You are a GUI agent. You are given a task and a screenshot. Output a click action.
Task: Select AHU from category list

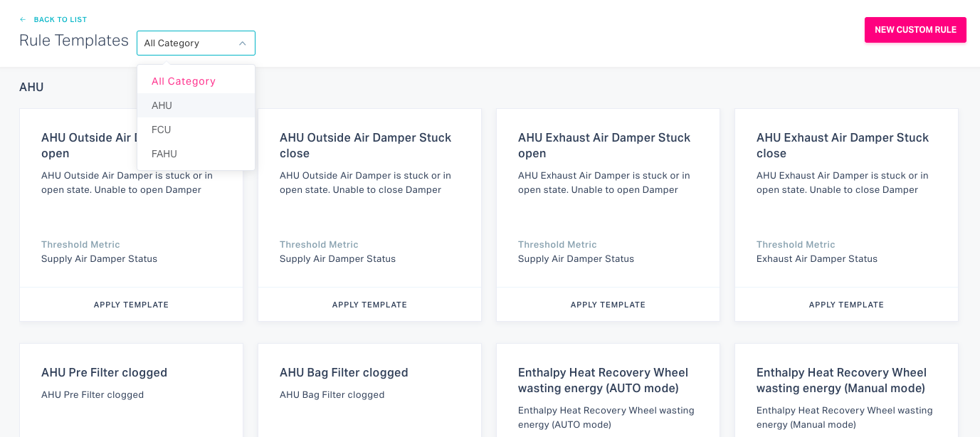pos(162,105)
